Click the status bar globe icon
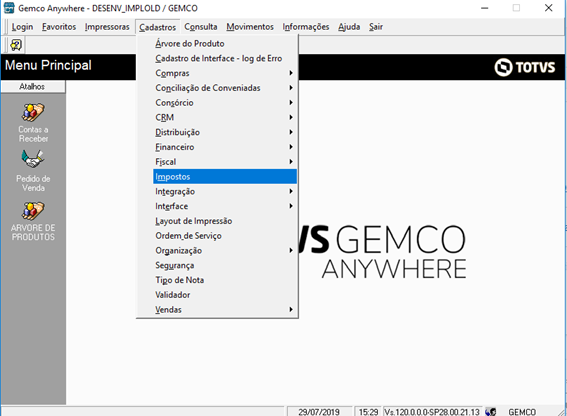 490,412
